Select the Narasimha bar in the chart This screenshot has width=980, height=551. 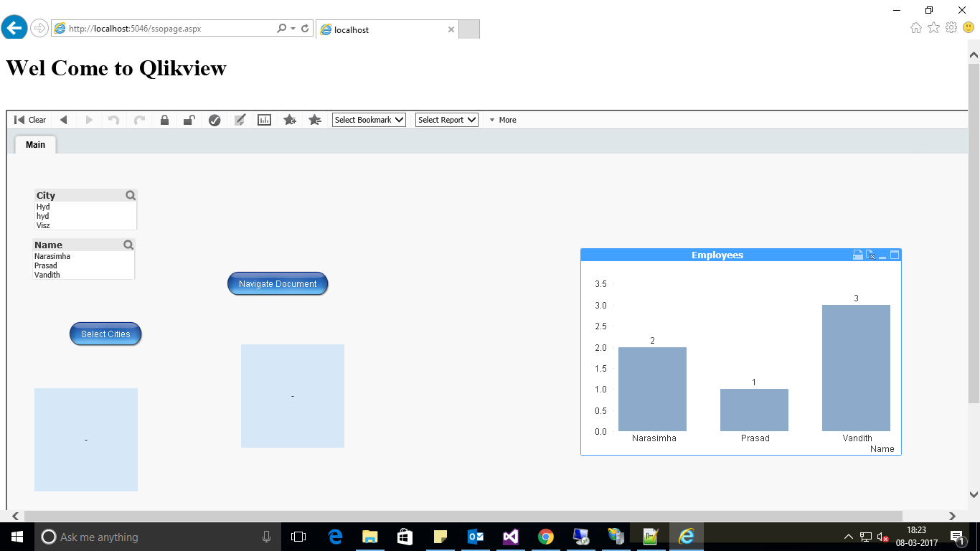tap(652, 389)
